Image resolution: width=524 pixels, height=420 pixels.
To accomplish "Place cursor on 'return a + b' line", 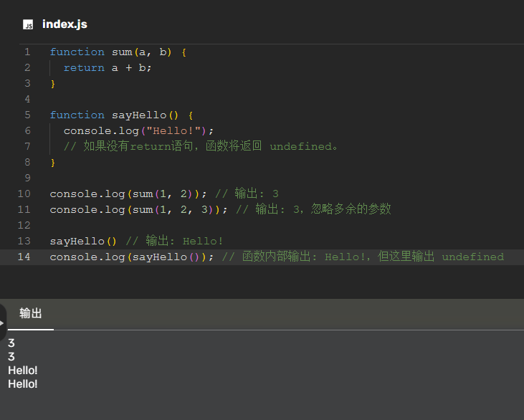I will [x=108, y=67].
